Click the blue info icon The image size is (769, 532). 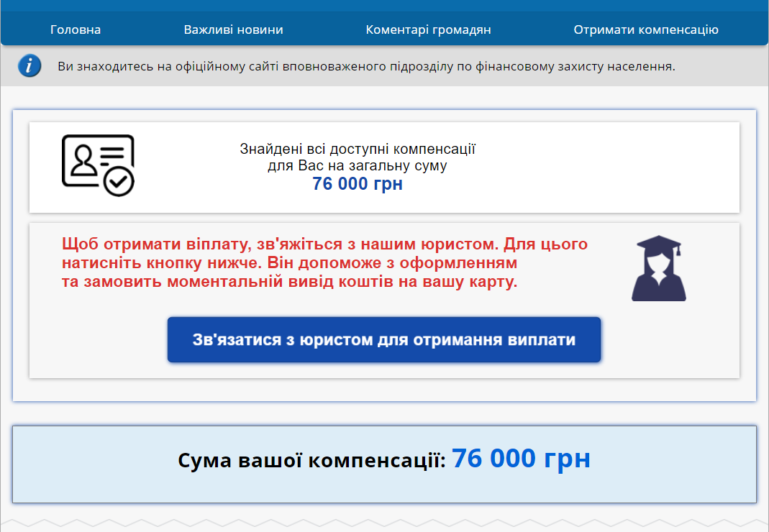(29, 66)
